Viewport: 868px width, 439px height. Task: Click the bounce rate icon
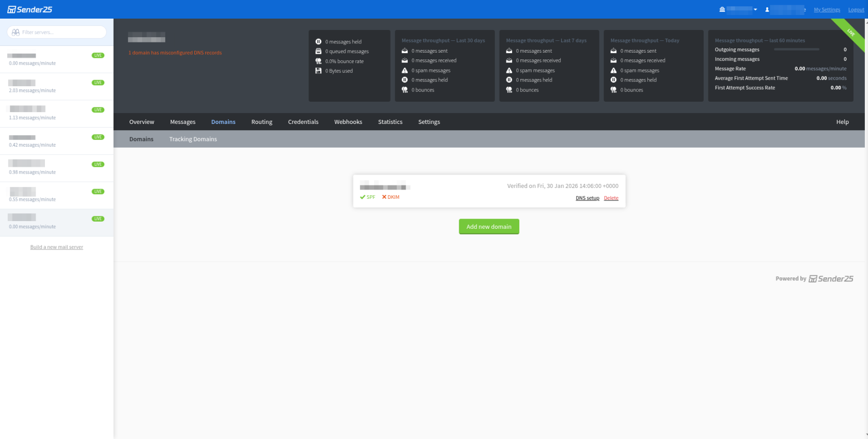point(318,61)
